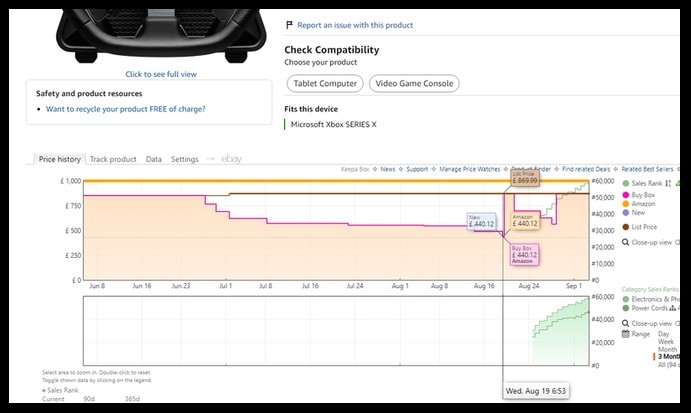The height and width of the screenshot is (413, 691).
Task: Set chart range to Week
Action: click(x=666, y=342)
